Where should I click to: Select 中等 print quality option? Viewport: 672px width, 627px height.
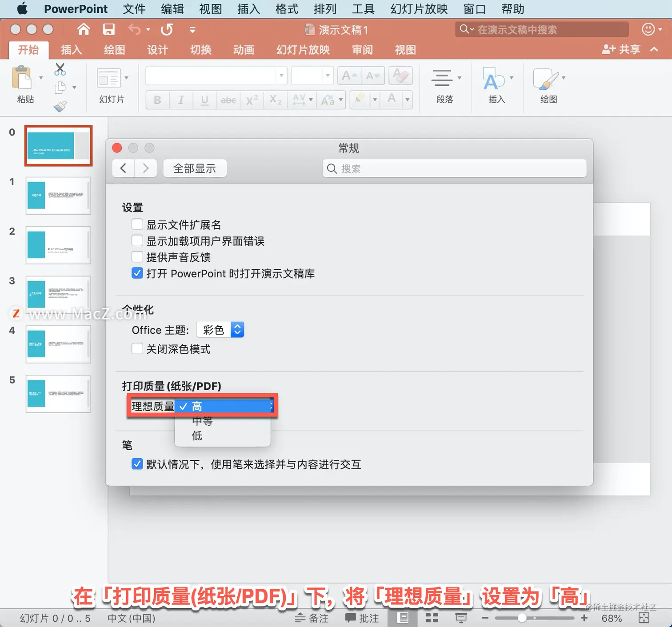(x=223, y=421)
